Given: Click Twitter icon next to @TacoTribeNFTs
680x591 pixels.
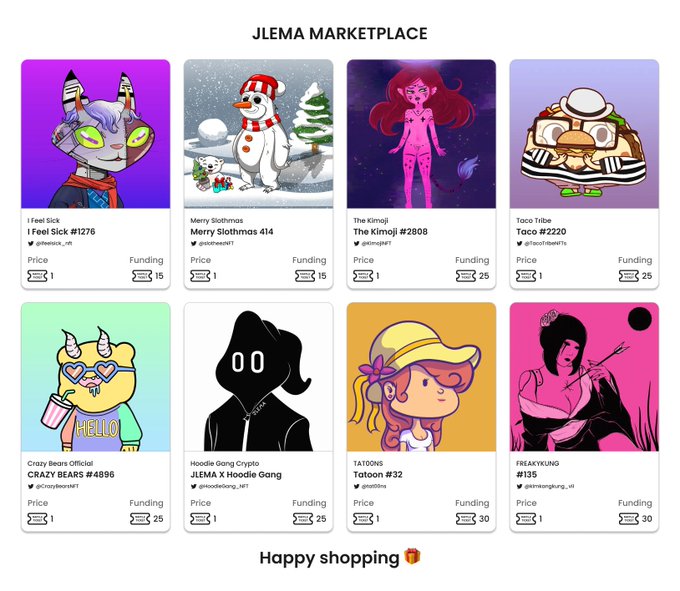Looking at the screenshot, I should point(519,244).
